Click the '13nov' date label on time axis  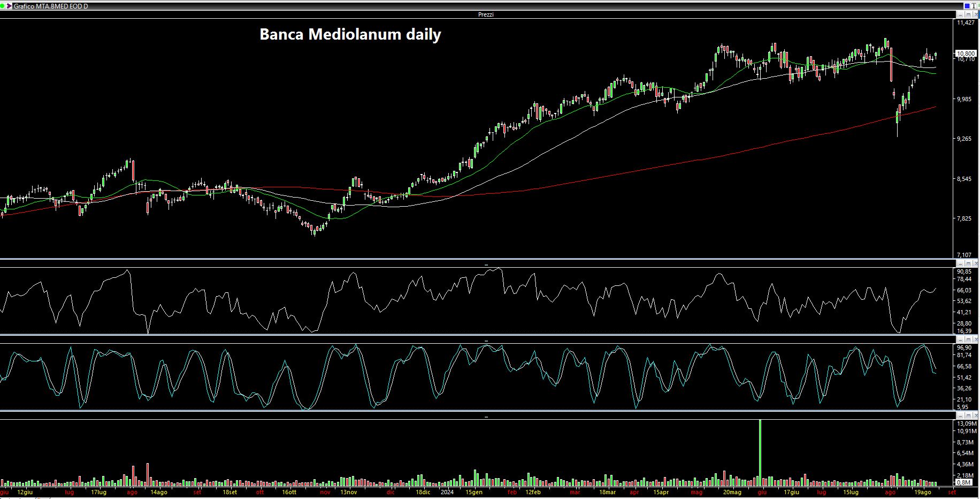349,492
